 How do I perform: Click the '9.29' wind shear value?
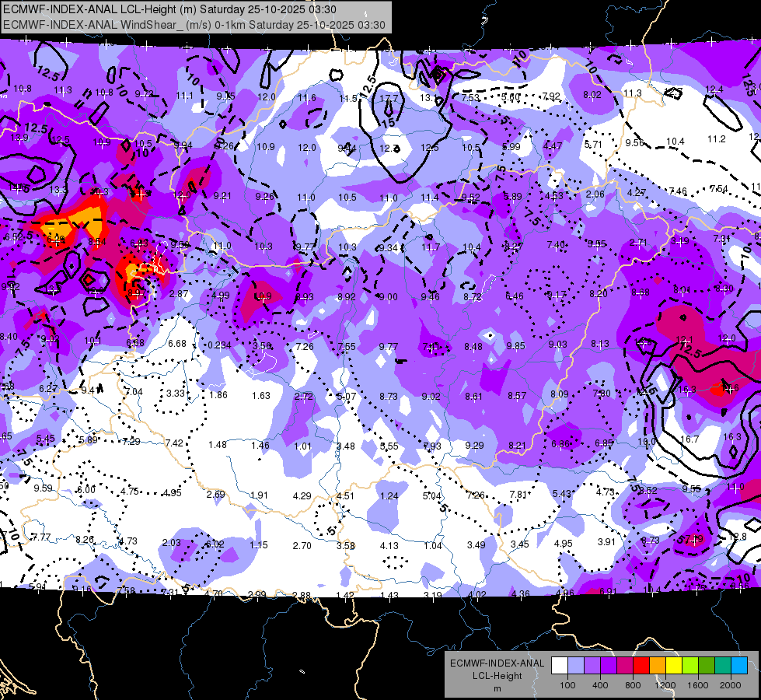coord(474,445)
